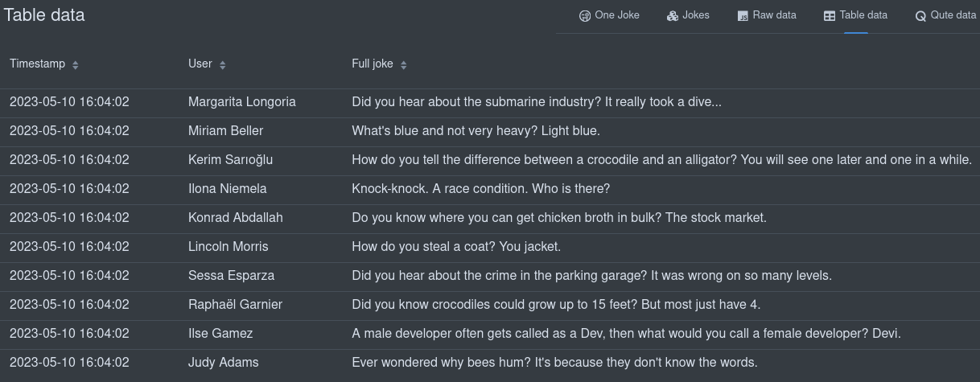Sort the User column via arrows
This screenshot has width=980, height=382.
click(223, 64)
